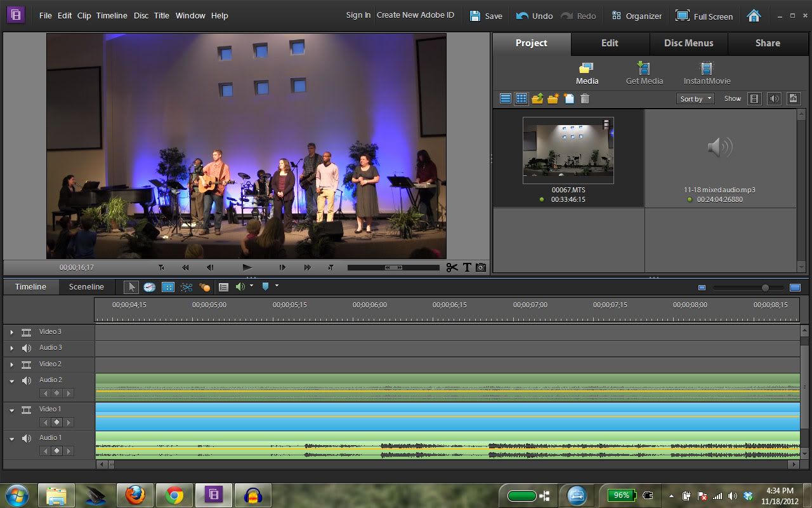
Task: Switch to the Disc Menus tab
Action: (688, 43)
